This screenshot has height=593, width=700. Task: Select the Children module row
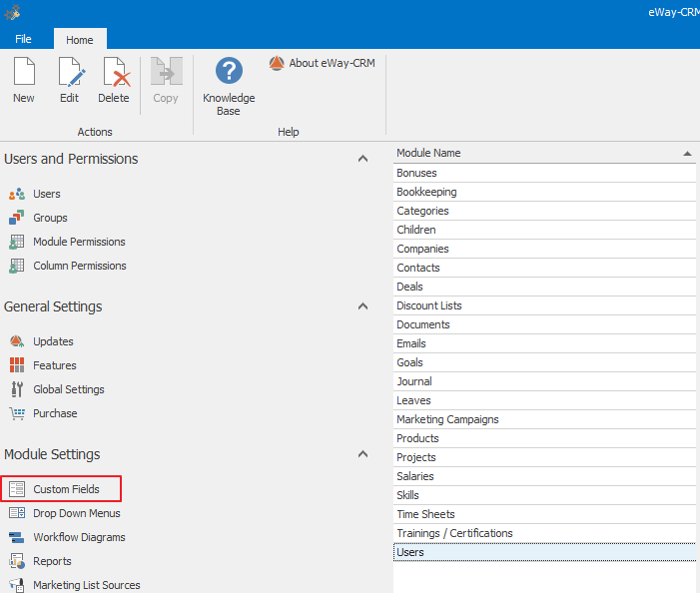click(544, 230)
